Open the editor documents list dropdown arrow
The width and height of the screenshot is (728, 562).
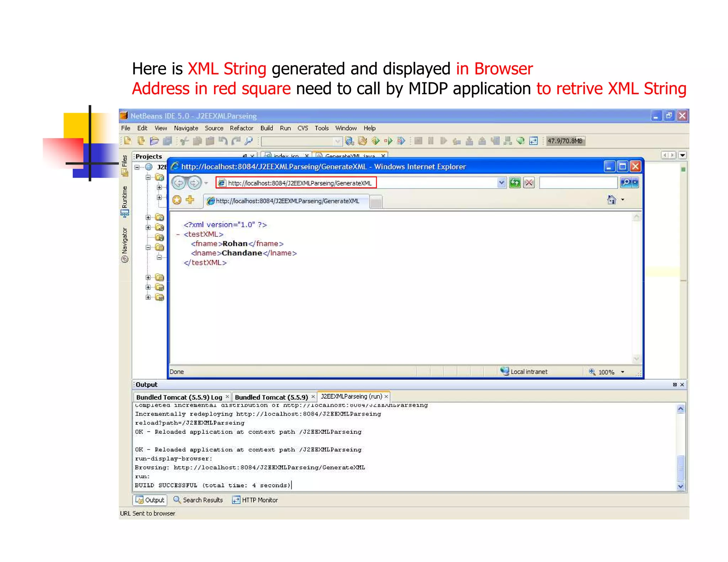(x=682, y=155)
